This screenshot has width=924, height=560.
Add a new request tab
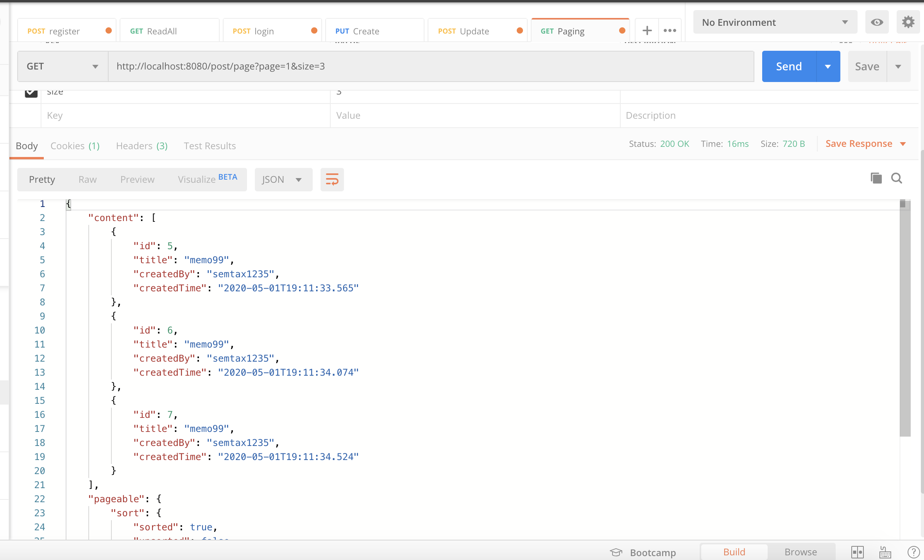tap(647, 30)
